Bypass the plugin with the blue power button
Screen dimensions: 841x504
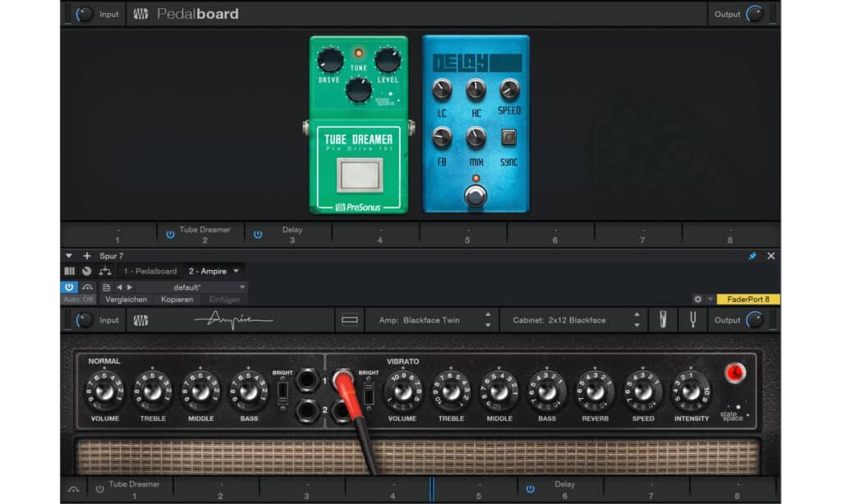(69, 287)
